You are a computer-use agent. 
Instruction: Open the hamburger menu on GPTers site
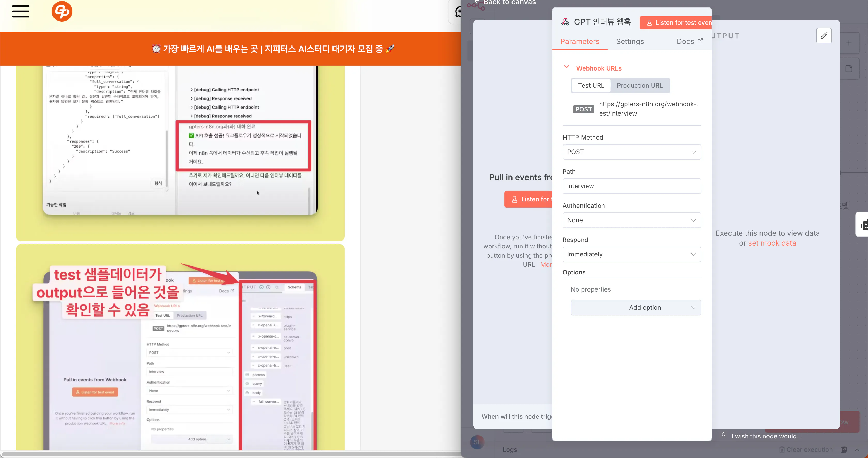point(21,11)
